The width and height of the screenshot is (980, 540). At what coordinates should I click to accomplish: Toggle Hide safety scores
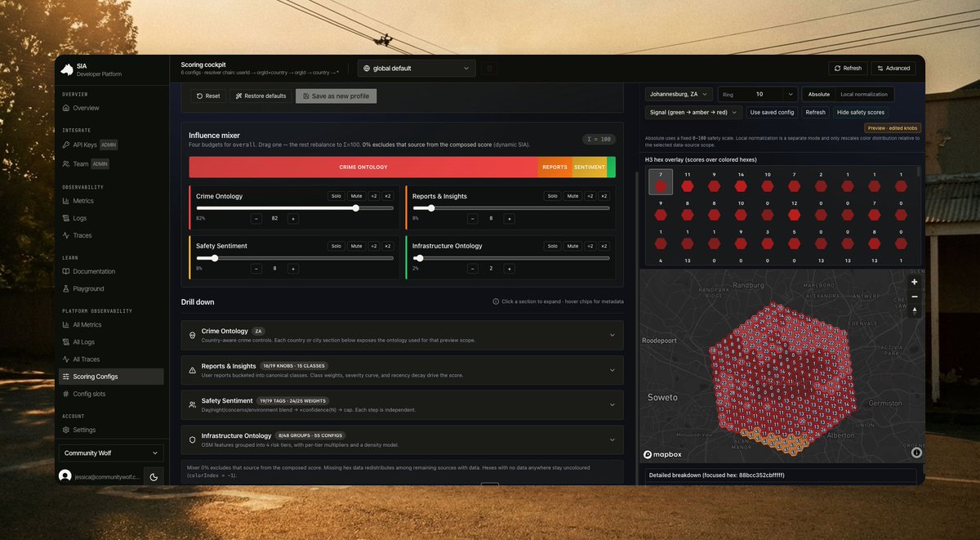(861, 112)
